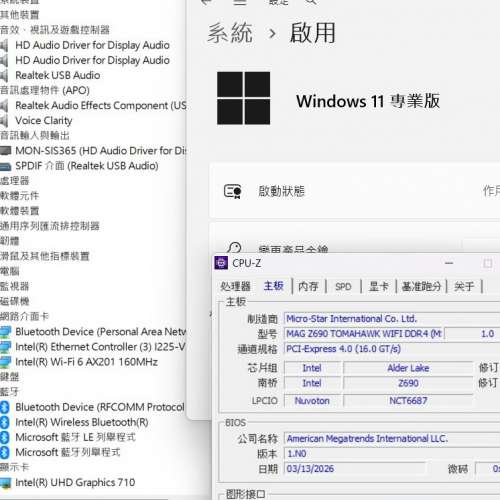Open the CPU-Z SPD tab
This screenshot has height=500, width=500.
343,286
